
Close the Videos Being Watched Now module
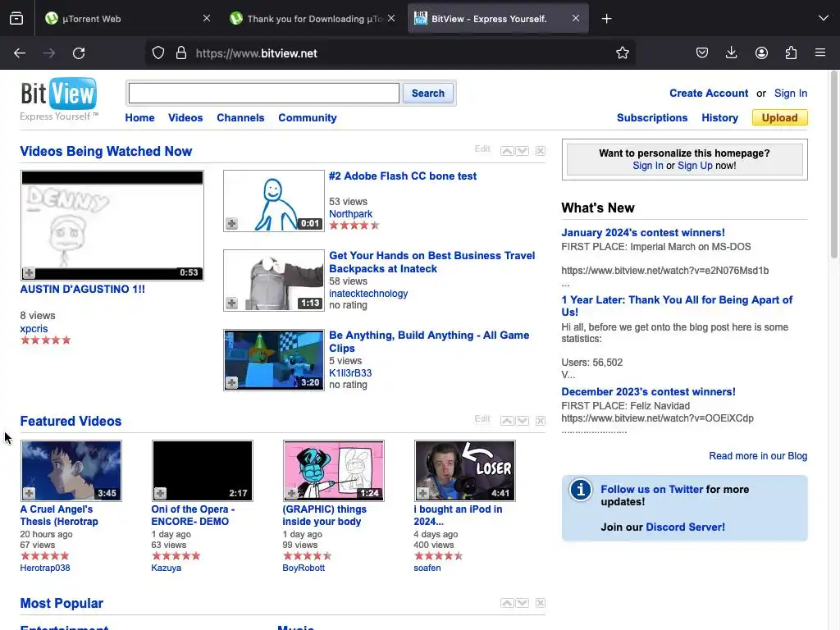540,151
